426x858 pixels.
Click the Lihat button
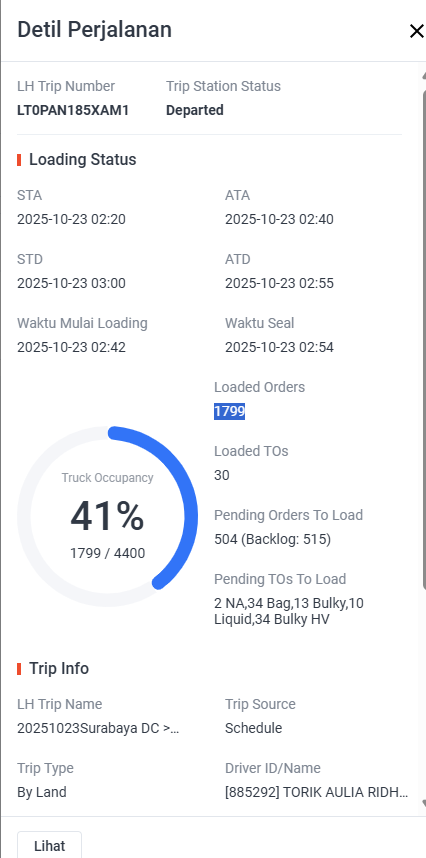tap(49, 845)
